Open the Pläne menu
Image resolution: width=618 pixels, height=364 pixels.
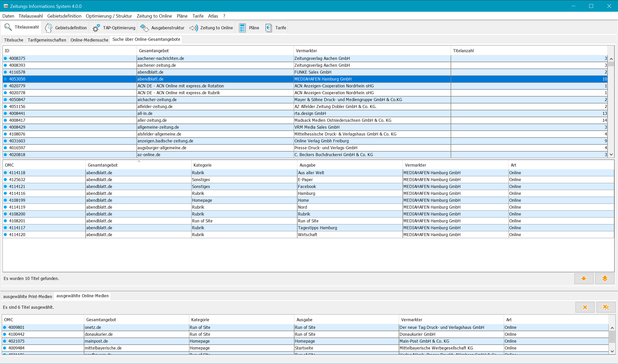point(182,16)
